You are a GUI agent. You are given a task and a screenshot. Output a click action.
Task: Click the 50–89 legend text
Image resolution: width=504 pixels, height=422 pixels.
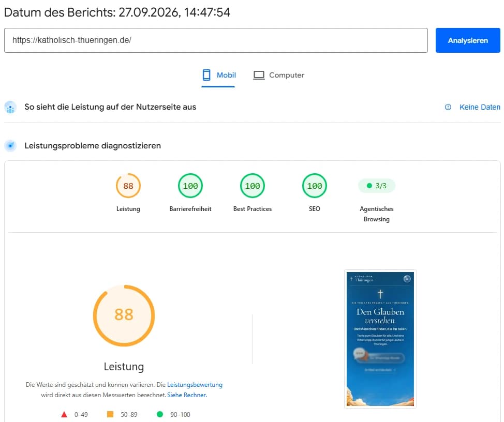[129, 415]
